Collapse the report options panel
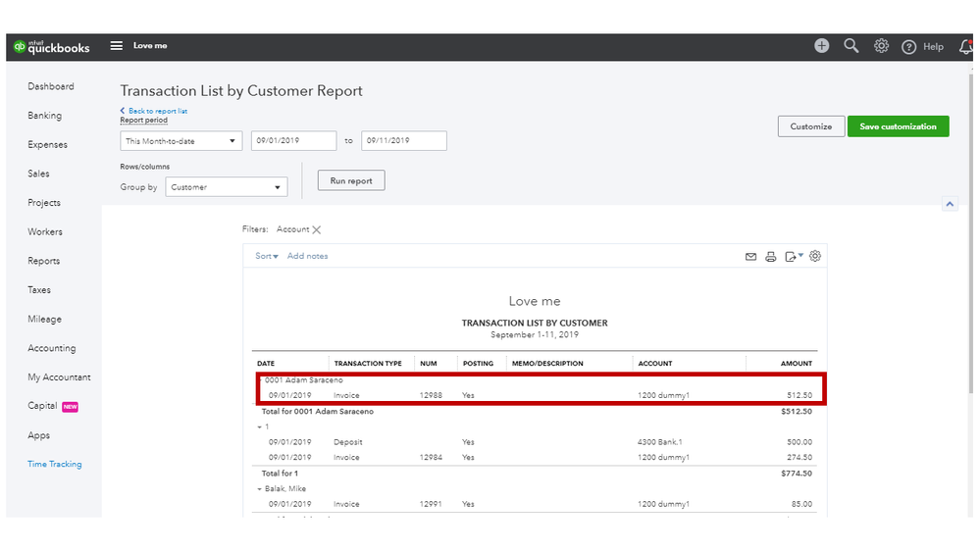 click(x=949, y=204)
